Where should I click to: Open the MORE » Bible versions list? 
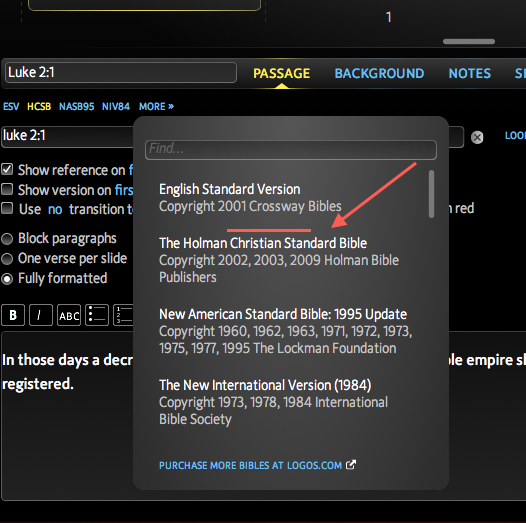[x=156, y=106]
